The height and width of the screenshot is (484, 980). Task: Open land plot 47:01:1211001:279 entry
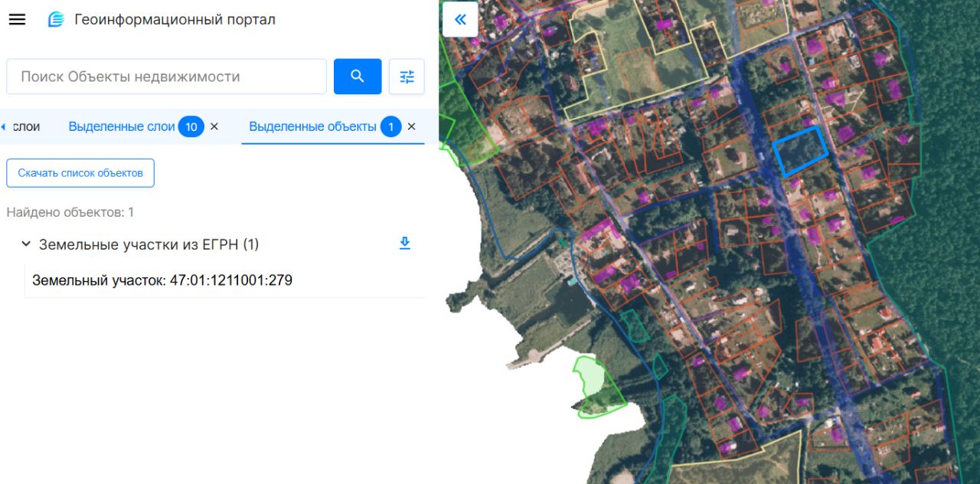(162, 280)
